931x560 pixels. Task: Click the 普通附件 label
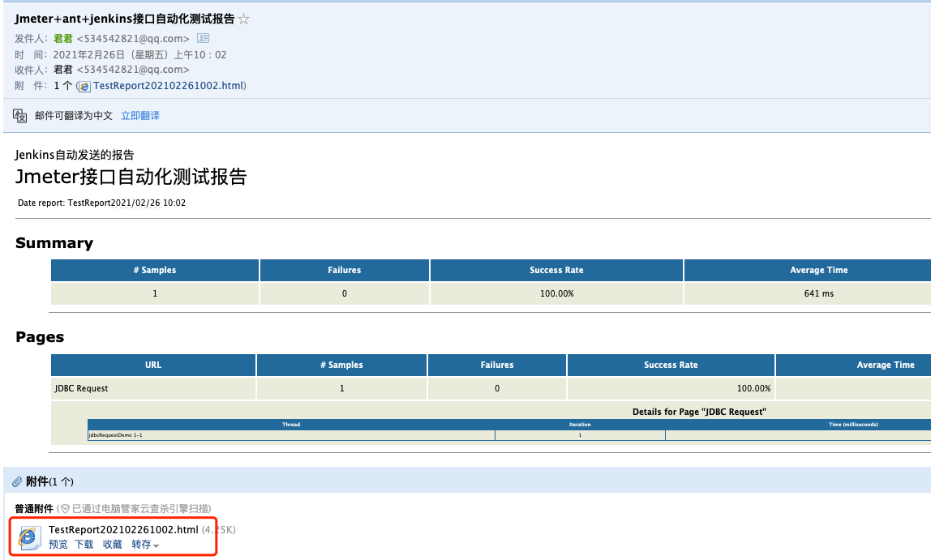point(34,508)
